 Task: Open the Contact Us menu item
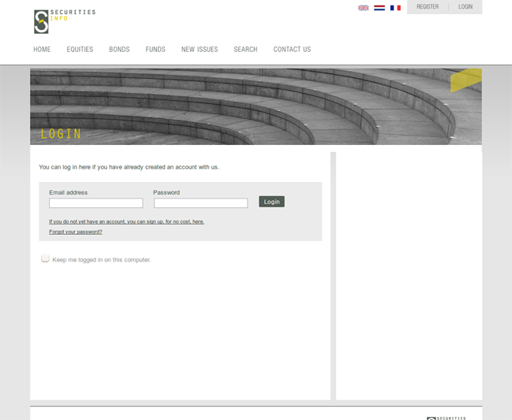click(292, 49)
